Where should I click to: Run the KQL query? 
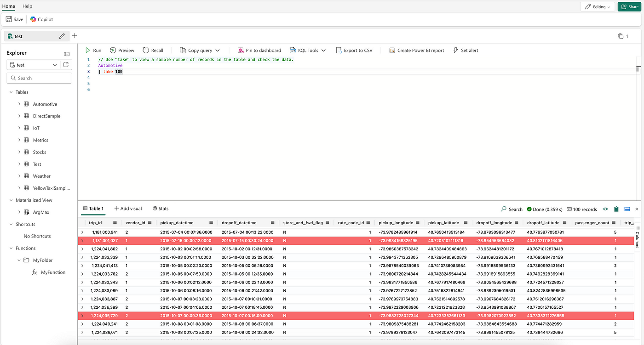(x=93, y=51)
